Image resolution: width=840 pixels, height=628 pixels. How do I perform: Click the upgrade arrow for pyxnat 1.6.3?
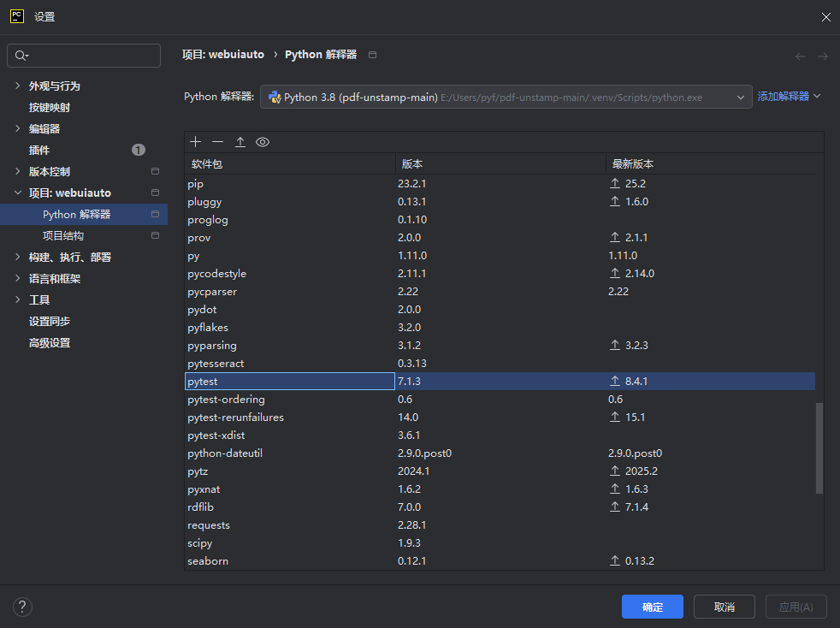[615, 489]
